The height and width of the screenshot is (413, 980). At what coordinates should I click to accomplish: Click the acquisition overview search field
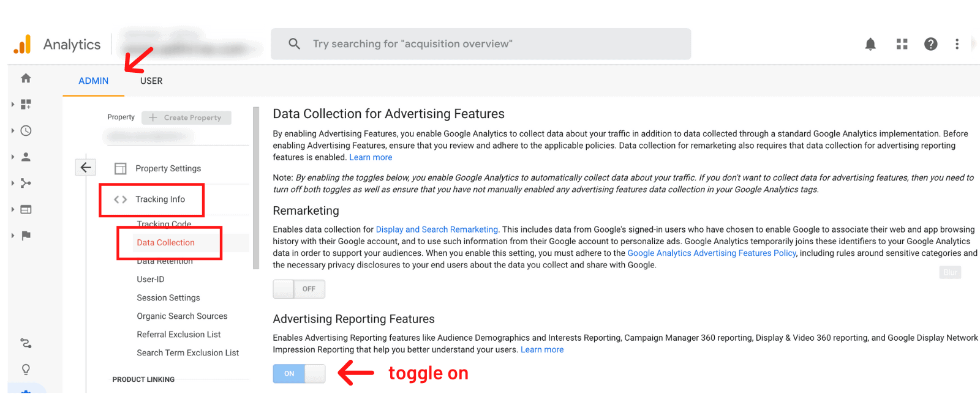481,44
